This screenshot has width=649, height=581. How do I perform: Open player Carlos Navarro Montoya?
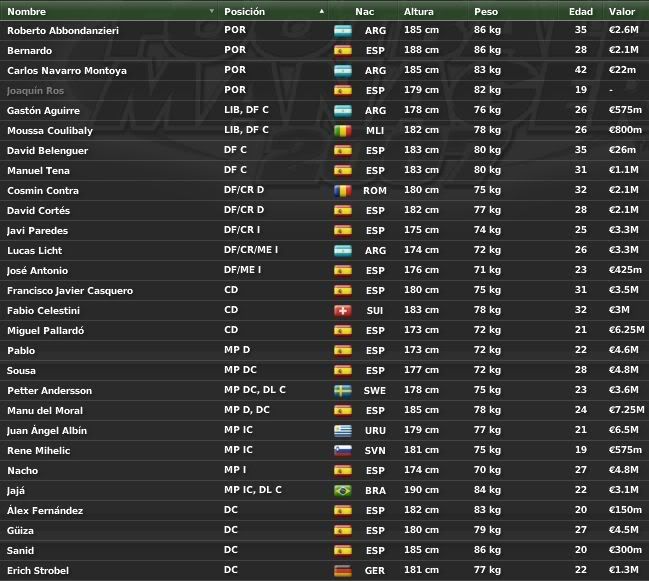pyautogui.click(x=67, y=71)
